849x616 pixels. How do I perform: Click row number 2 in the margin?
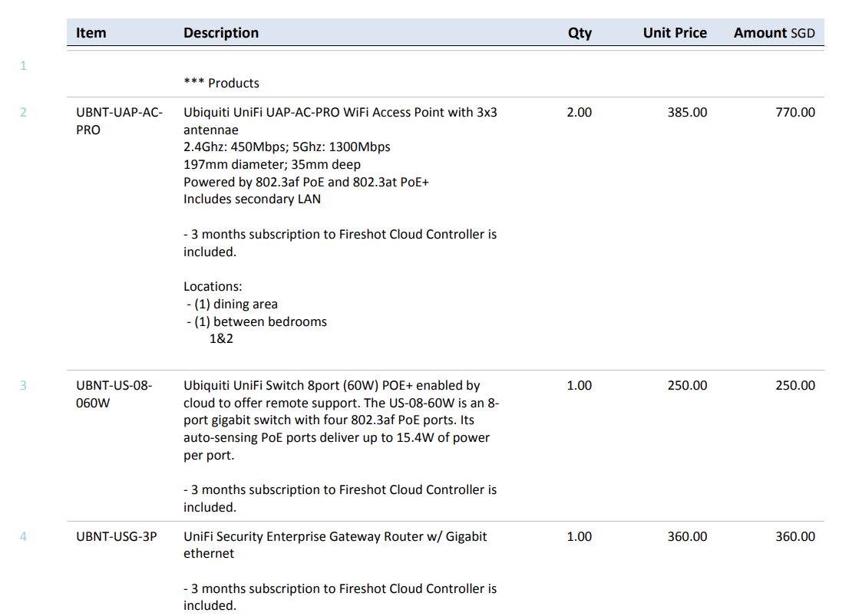click(x=23, y=113)
